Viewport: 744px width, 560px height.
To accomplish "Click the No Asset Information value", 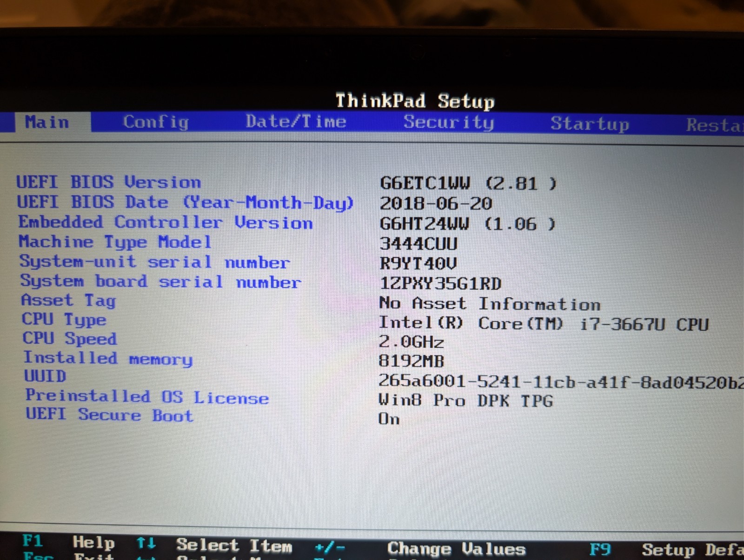I will (x=490, y=304).
